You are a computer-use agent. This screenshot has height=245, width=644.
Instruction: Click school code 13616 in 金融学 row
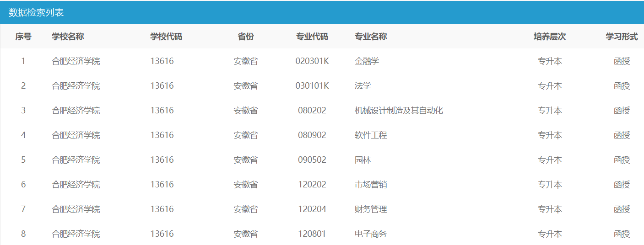(x=162, y=61)
